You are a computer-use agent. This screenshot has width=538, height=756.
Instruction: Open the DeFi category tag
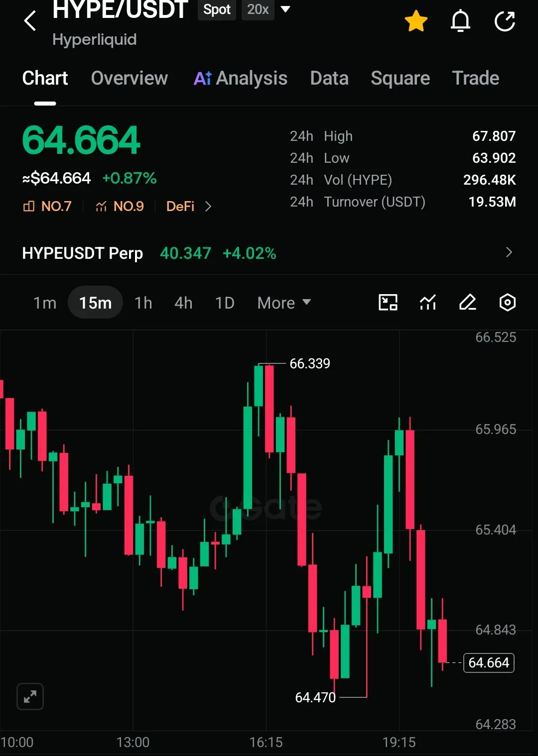(x=180, y=206)
